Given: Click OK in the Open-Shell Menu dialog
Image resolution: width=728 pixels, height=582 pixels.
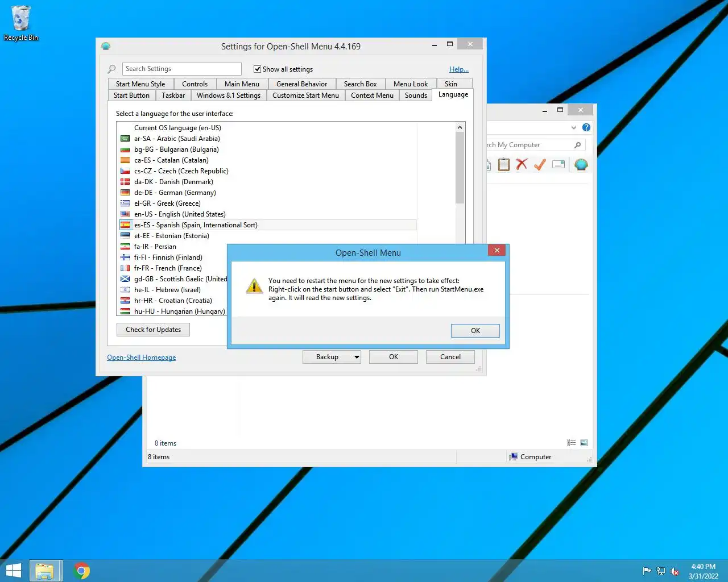Looking at the screenshot, I should pos(475,331).
